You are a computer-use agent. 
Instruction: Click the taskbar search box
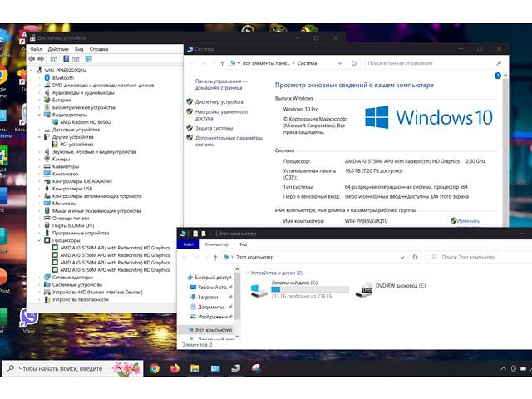(73, 368)
